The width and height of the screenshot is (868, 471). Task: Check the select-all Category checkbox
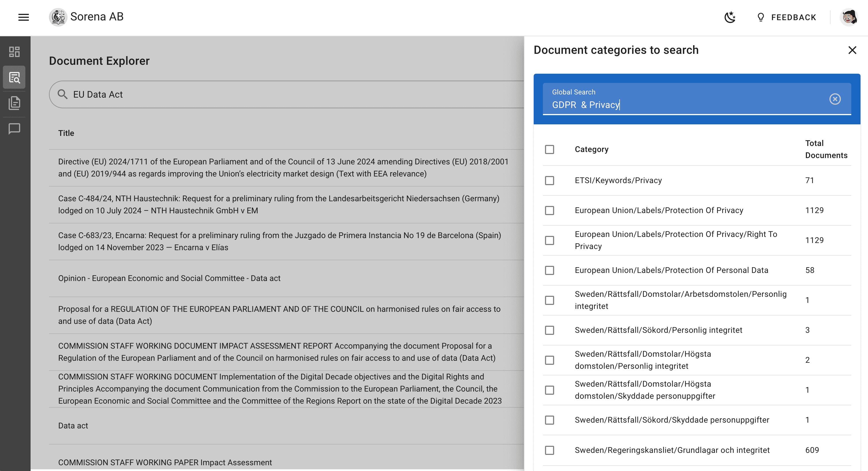coord(550,149)
